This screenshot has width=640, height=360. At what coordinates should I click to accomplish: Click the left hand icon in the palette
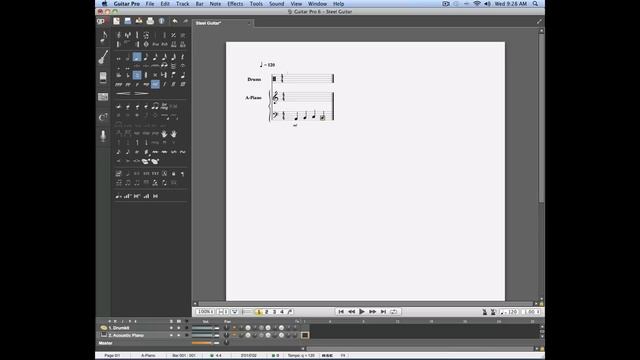coord(164,133)
